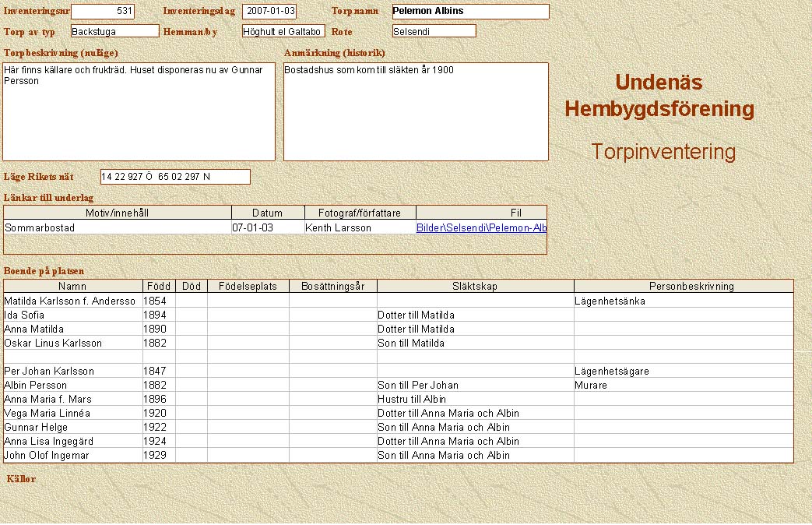This screenshot has height=525, width=812.
Task: Click the Rote field with Selsendi
Action: pyautogui.click(x=434, y=31)
